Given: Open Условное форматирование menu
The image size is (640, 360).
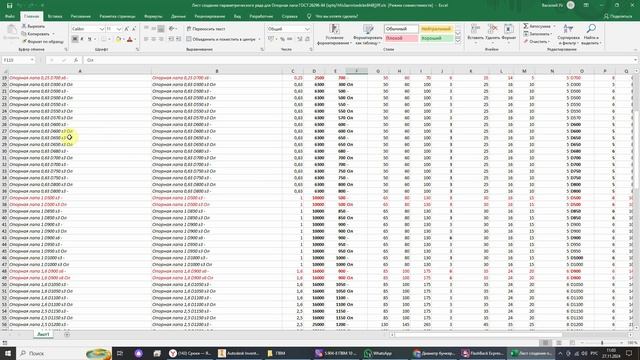Looking at the screenshot, I should pos(334,34).
